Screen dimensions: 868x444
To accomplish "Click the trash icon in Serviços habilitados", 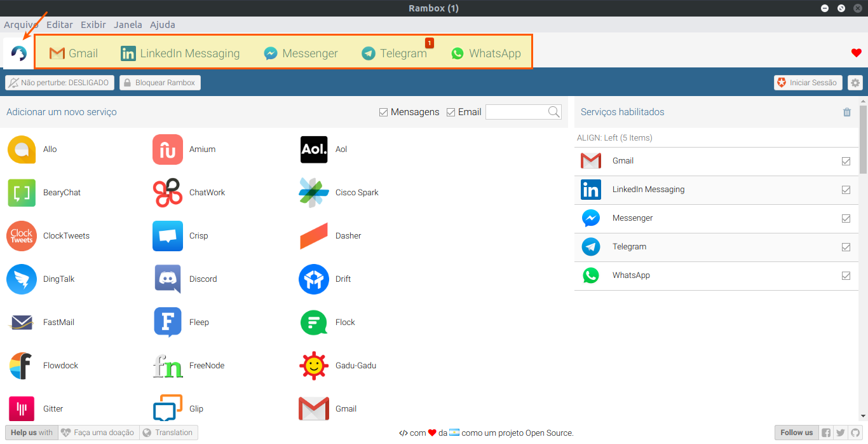I will pos(846,112).
